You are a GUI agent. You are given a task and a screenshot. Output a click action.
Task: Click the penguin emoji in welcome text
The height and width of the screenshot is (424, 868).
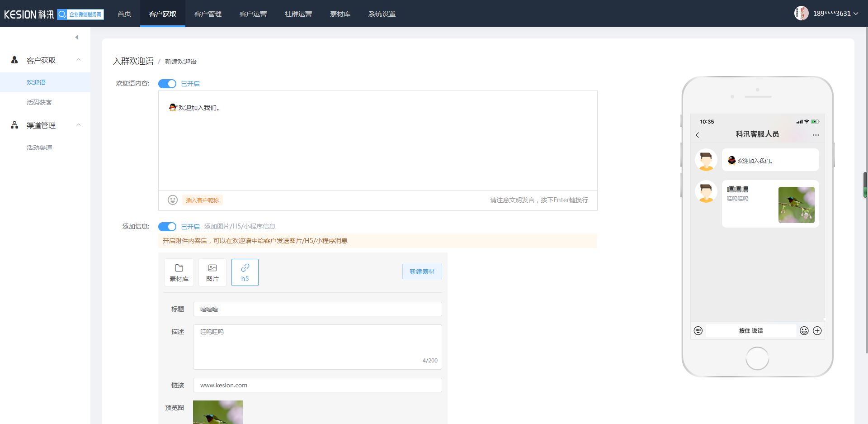173,107
